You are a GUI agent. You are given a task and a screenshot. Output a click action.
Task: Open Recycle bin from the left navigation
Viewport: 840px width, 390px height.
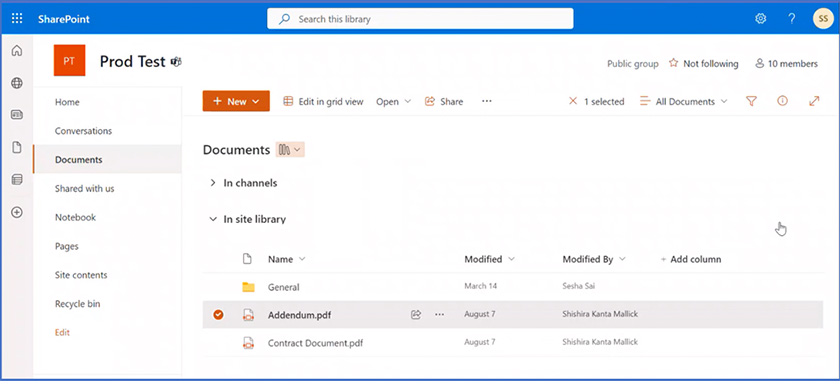click(78, 304)
